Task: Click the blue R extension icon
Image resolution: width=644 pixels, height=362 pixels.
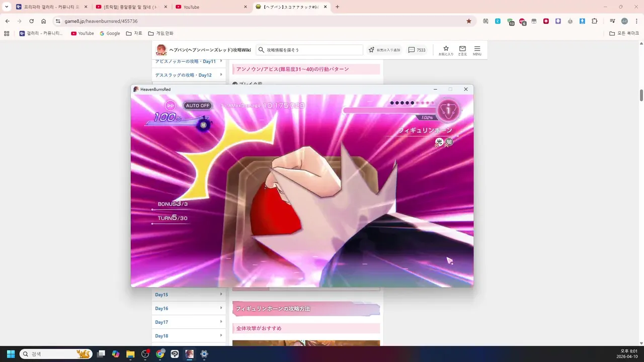Action: (x=498, y=21)
